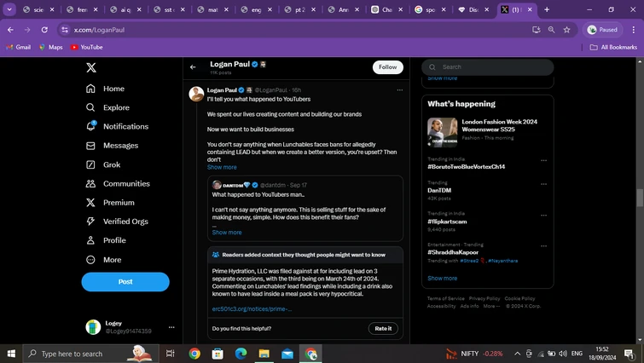Open the Gmail bookmark
The image size is (644, 363).
19,47
